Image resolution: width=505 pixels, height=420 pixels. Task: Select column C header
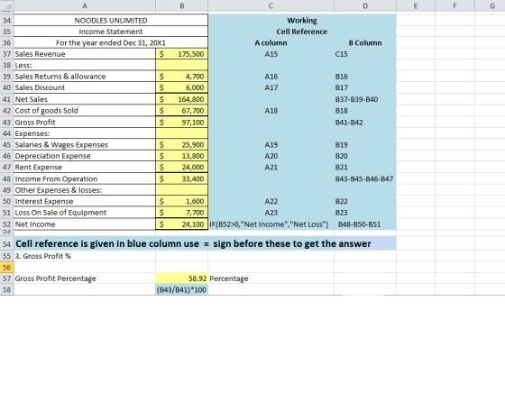coord(271,5)
